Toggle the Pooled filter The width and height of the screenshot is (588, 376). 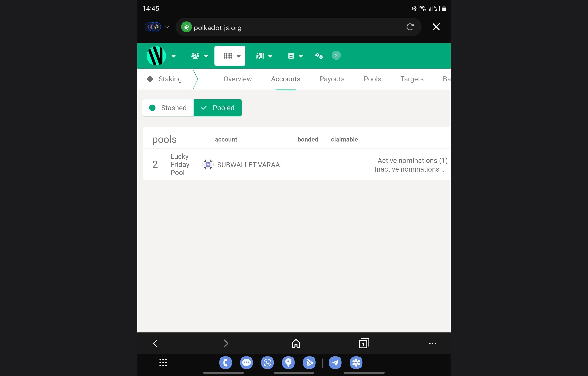(x=217, y=108)
